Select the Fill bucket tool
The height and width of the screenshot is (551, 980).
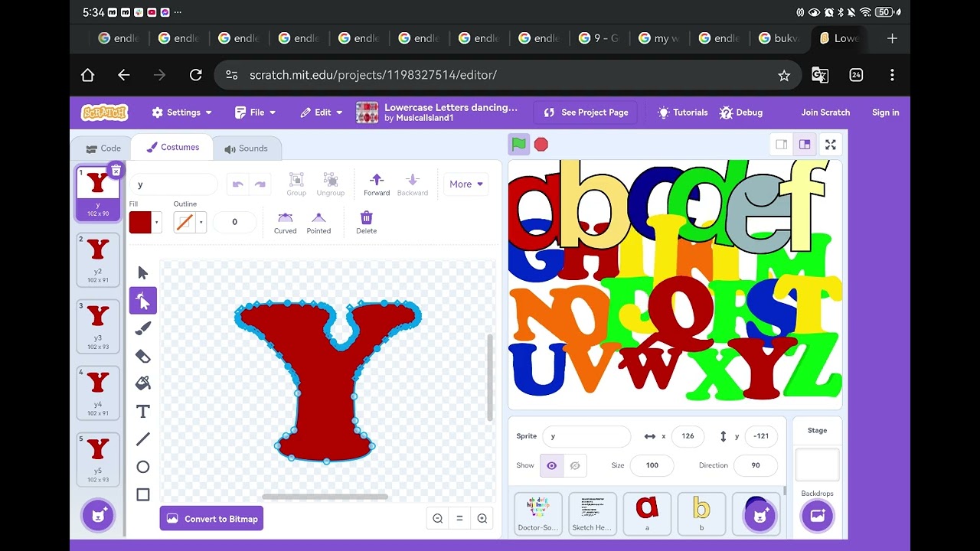coord(143,383)
